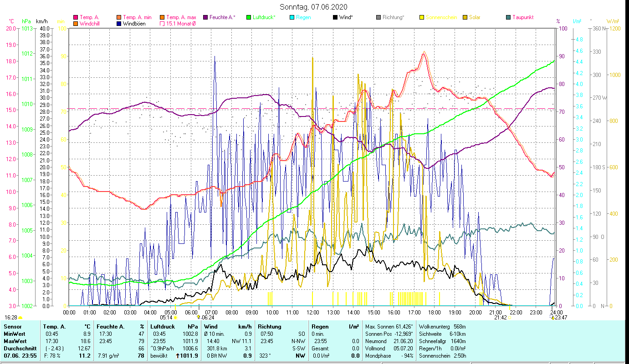
Task: Click the MaxWert row label
Action: coord(16,341)
